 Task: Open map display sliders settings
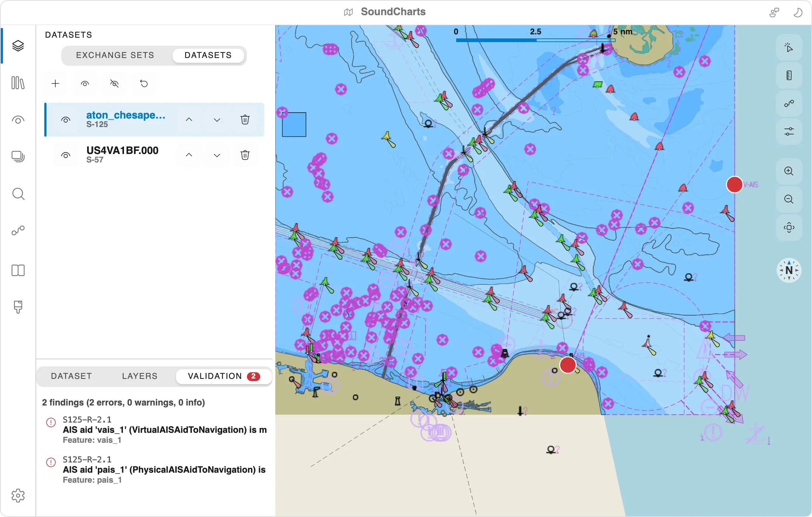tap(789, 131)
